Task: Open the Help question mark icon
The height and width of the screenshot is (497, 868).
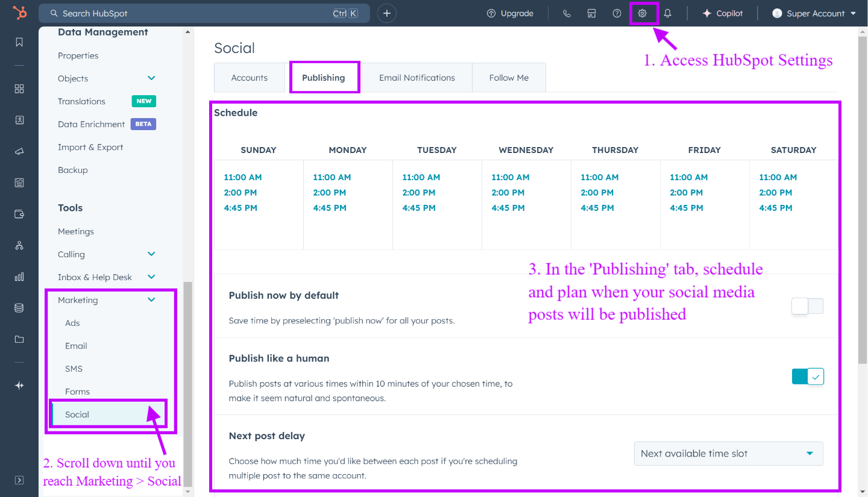Action: (x=617, y=13)
